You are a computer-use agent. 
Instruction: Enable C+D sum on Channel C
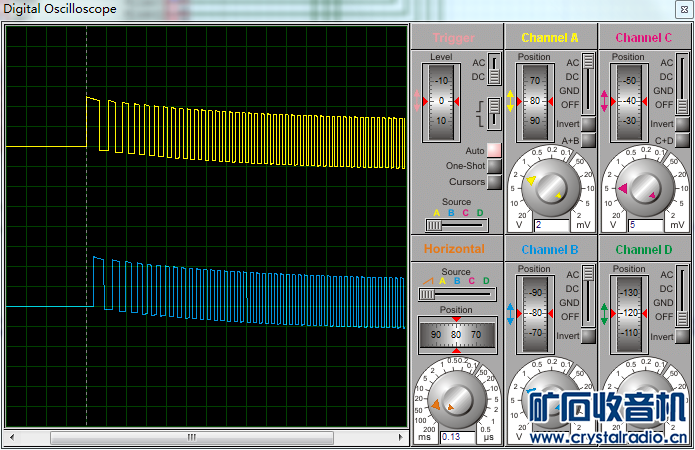pyautogui.click(x=682, y=141)
